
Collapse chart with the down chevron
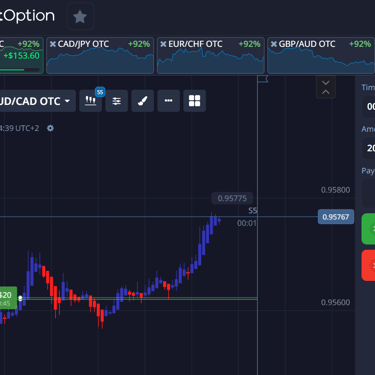click(326, 83)
